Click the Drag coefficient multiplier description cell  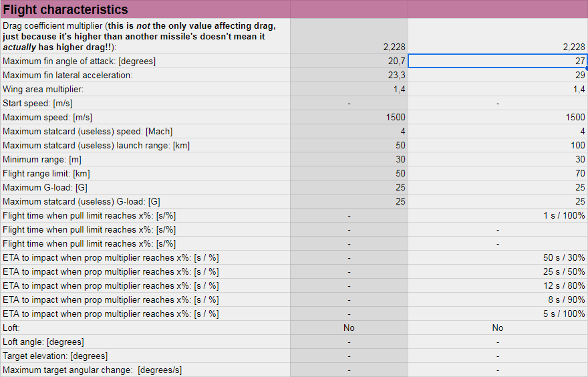click(146, 36)
